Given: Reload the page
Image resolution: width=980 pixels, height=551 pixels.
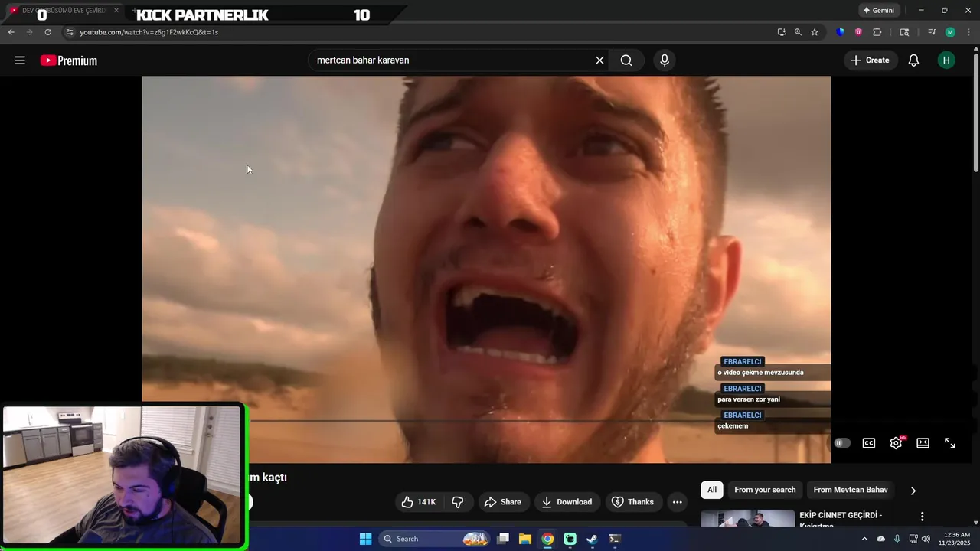Looking at the screenshot, I should [47, 32].
